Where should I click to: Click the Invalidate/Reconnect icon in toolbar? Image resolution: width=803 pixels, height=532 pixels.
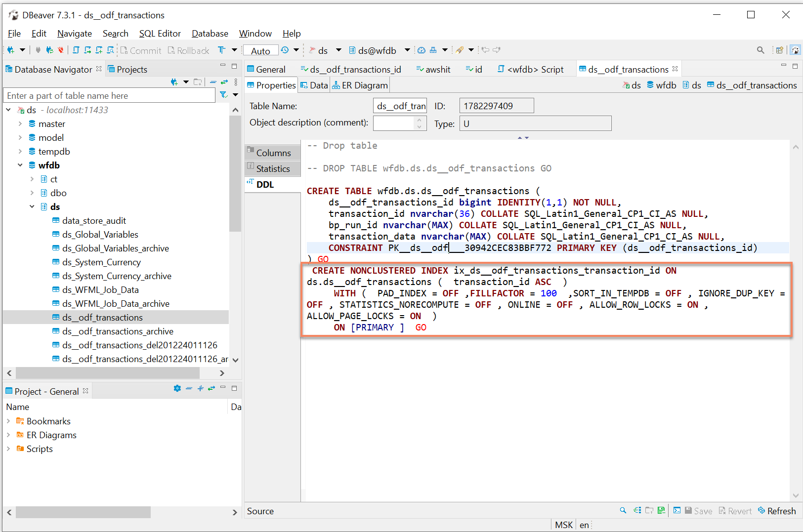pos(49,50)
